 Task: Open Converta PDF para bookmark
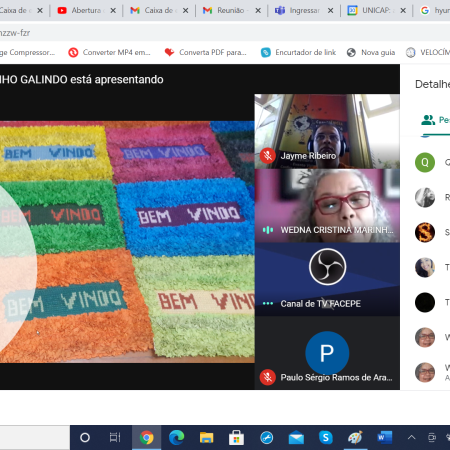(x=206, y=52)
